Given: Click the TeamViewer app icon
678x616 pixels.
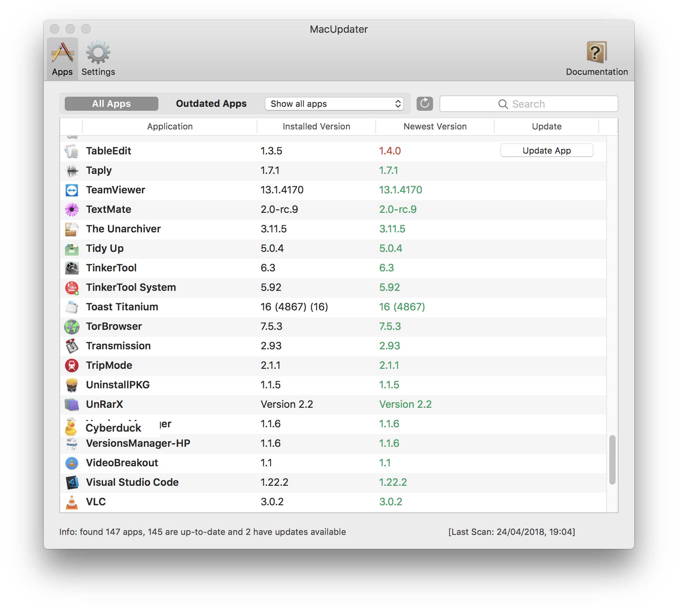Looking at the screenshot, I should [72, 190].
